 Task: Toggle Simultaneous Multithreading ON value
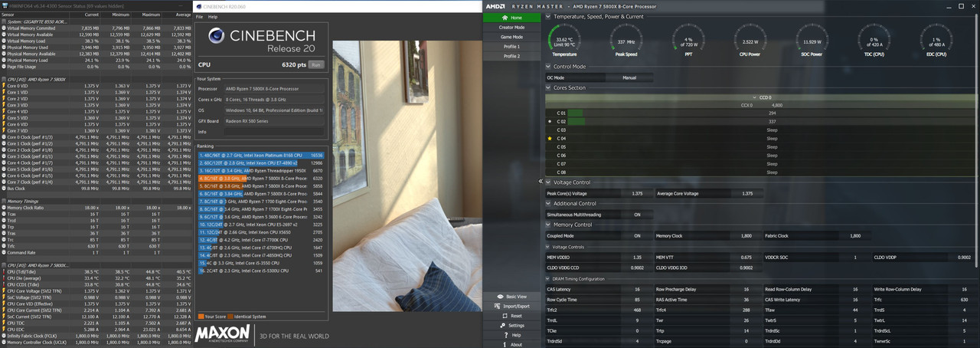coord(637,215)
